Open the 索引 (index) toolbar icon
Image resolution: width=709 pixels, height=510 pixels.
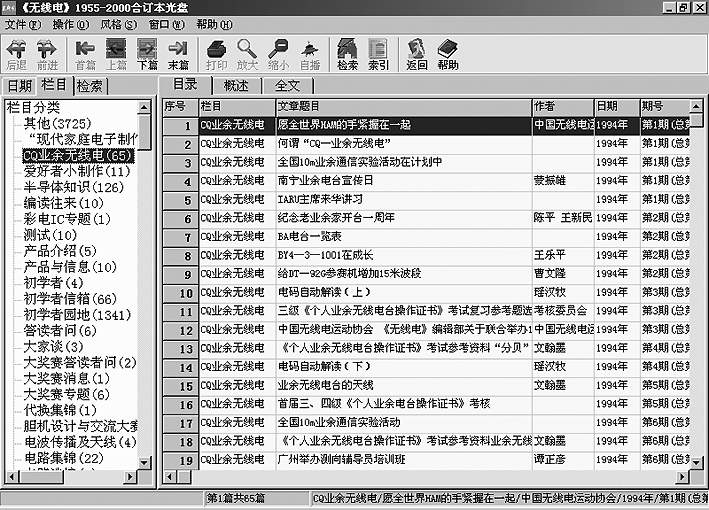378,54
